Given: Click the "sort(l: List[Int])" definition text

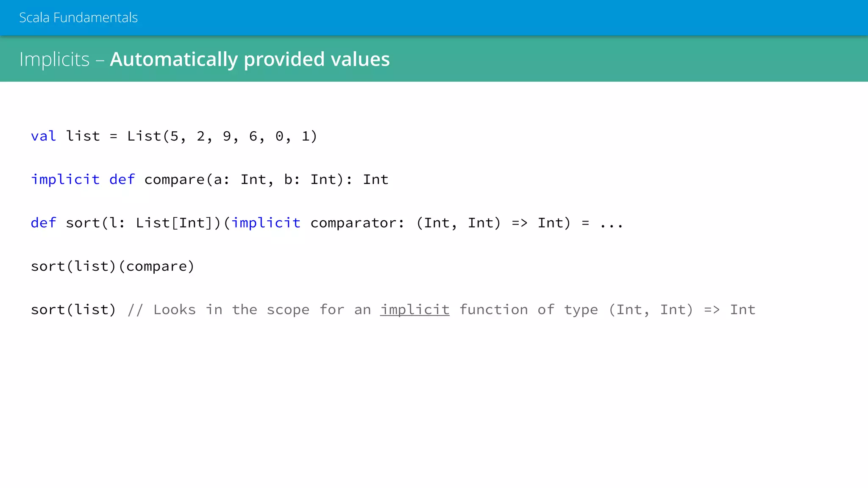Looking at the screenshot, I should (x=143, y=223).
